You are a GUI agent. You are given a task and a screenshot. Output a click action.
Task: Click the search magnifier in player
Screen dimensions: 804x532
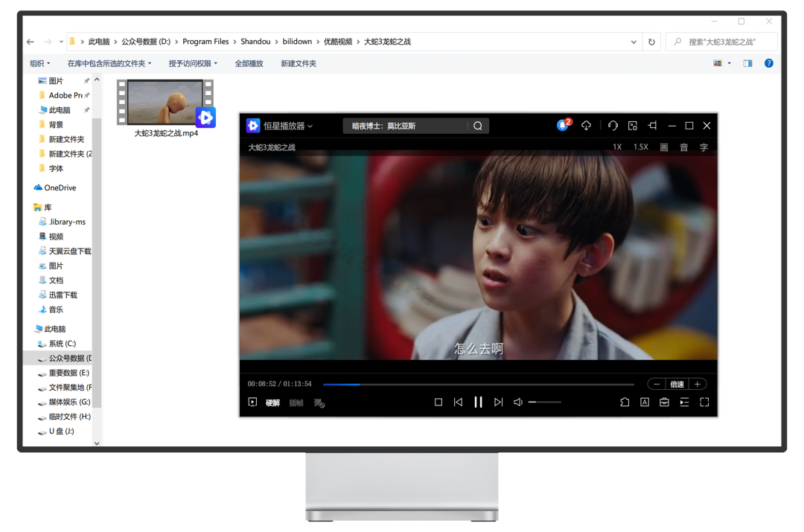(x=478, y=126)
